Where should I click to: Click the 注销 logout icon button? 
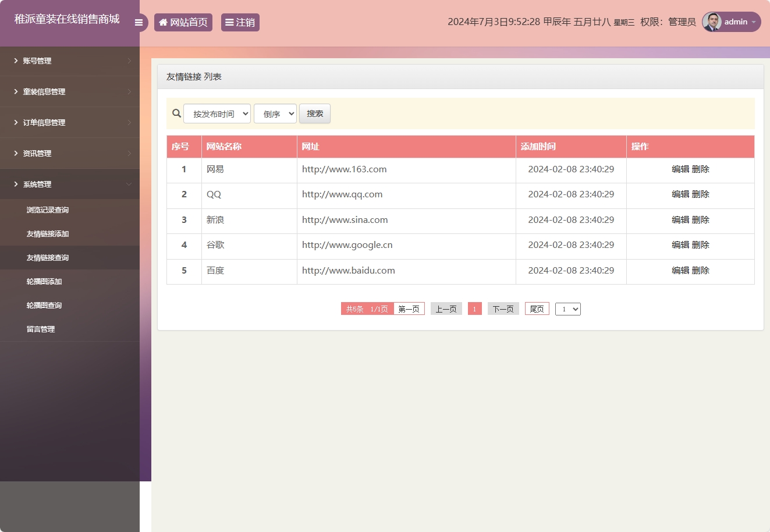[x=228, y=22]
